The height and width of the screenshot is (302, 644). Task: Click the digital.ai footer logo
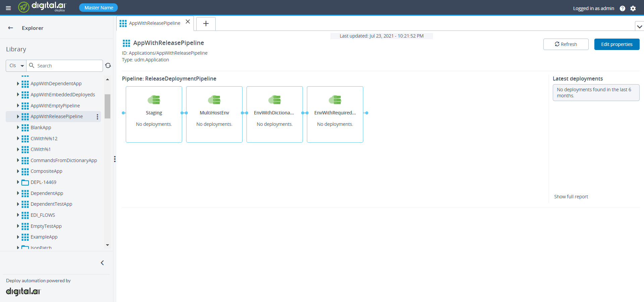click(x=23, y=291)
